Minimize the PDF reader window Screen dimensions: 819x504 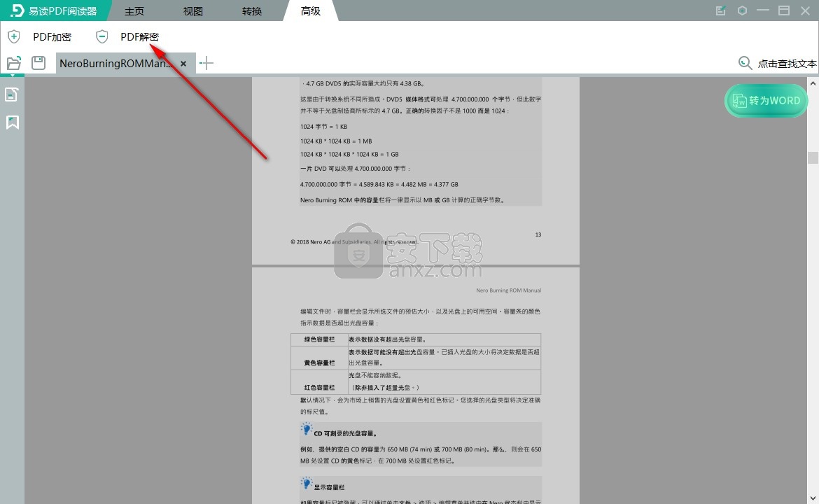pyautogui.click(x=763, y=11)
